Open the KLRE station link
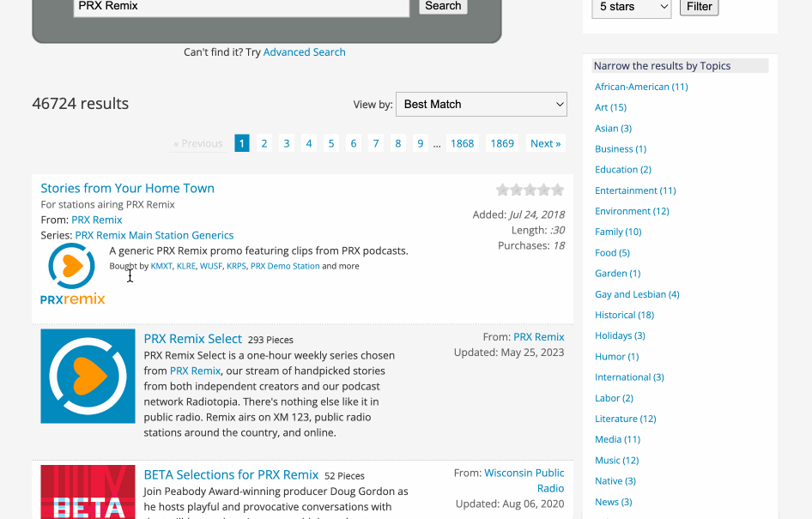This screenshot has width=812, height=519. pyautogui.click(x=186, y=266)
